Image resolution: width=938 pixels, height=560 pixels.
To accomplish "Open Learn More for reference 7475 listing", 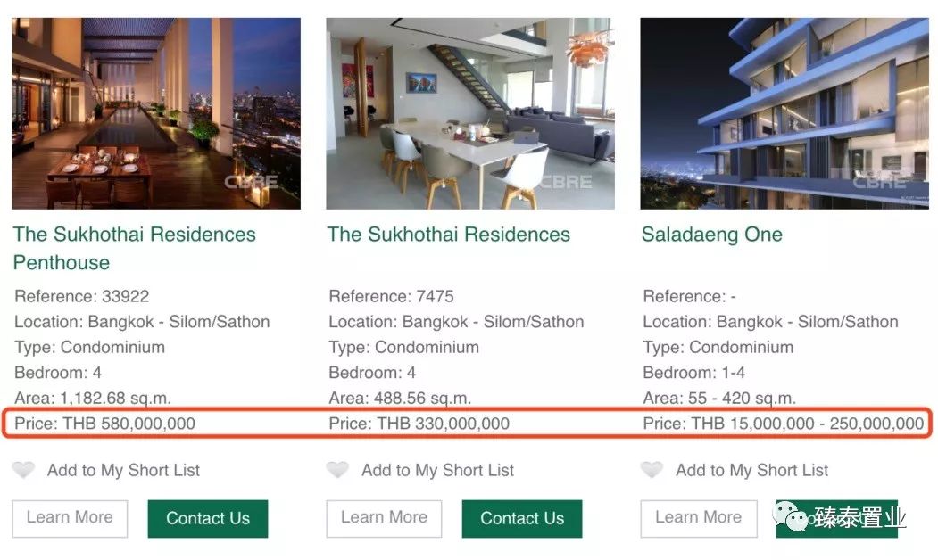I will pyautogui.click(x=384, y=518).
